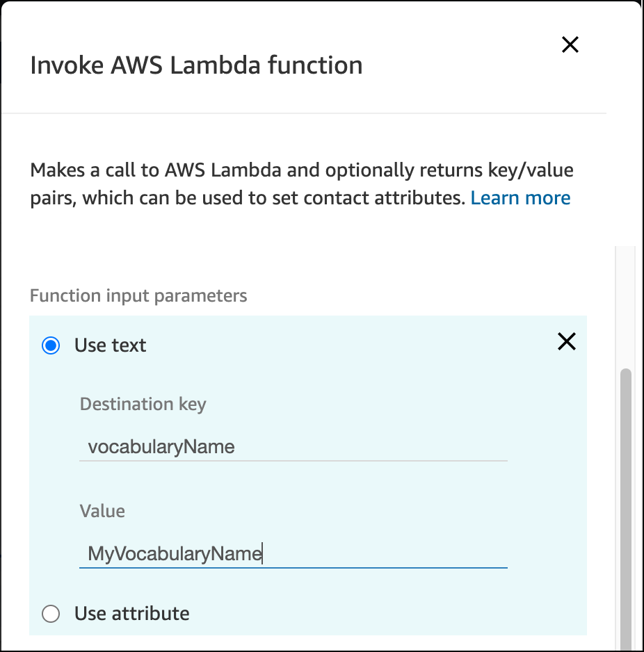This screenshot has width=644, height=652.
Task: Focus the Value input field
Action: (292, 553)
